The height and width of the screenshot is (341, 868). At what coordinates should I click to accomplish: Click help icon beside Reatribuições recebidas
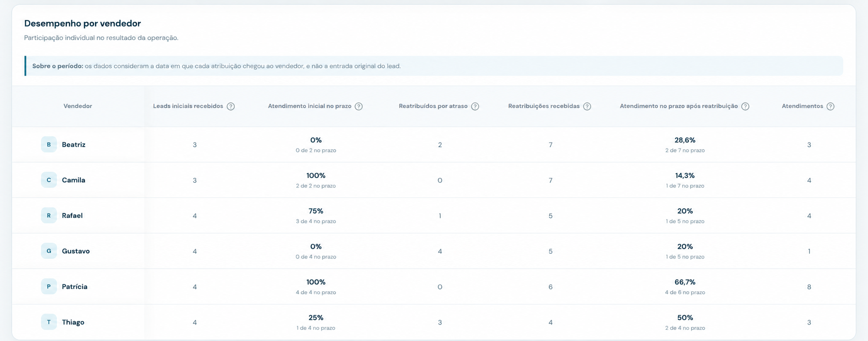[587, 106]
